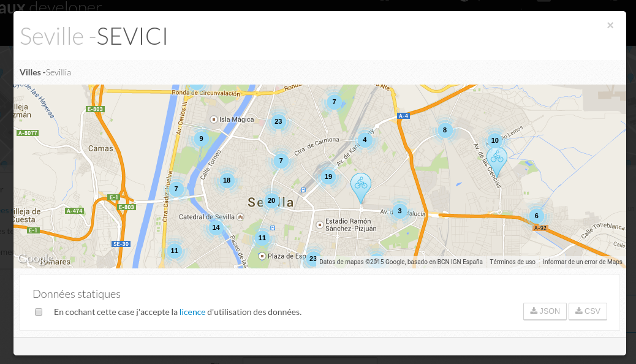Download static data as JSON
Image resolution: width=636 pixels, height=364 pixels.
pos(545,311)
